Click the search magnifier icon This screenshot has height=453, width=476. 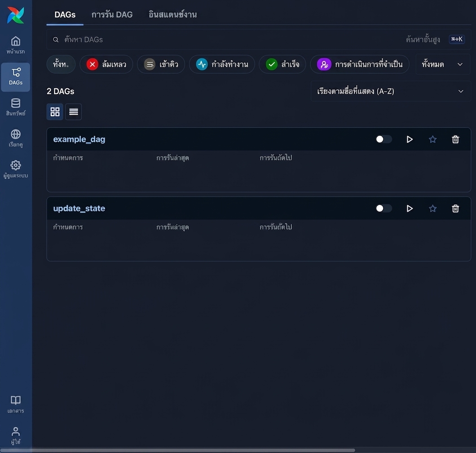(56, 40)
